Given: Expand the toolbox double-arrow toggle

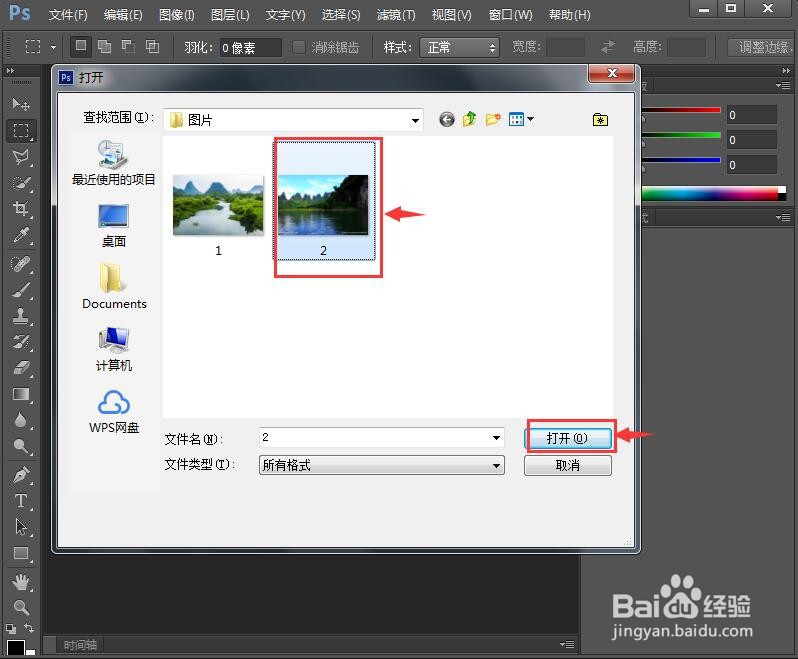Looking at the screenshot, I should coord(10,71).
